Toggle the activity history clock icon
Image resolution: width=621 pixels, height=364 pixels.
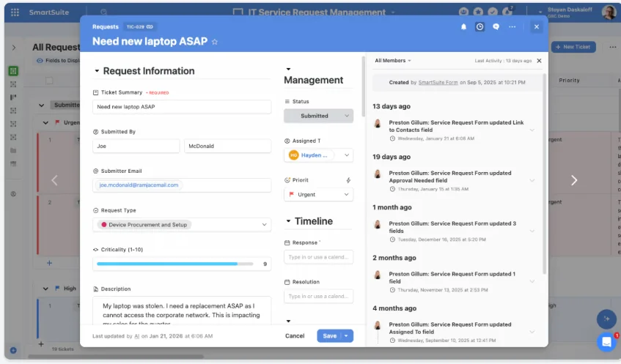(x=479, y=27)
